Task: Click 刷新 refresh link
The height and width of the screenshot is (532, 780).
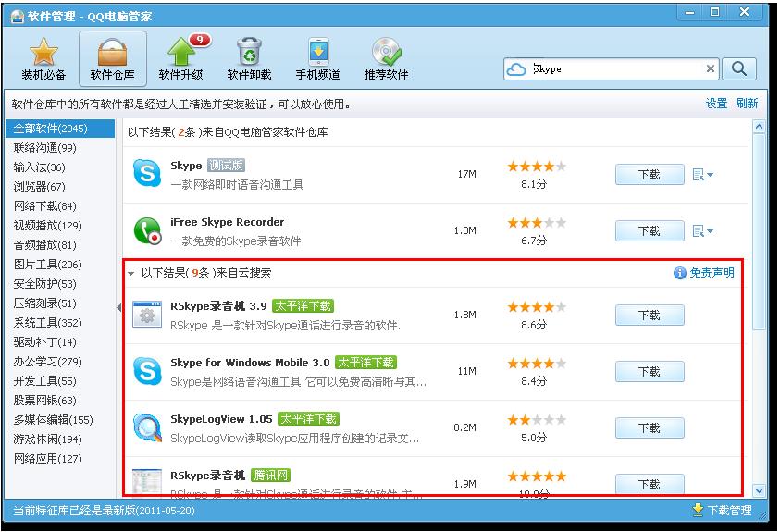Action: 748,104
